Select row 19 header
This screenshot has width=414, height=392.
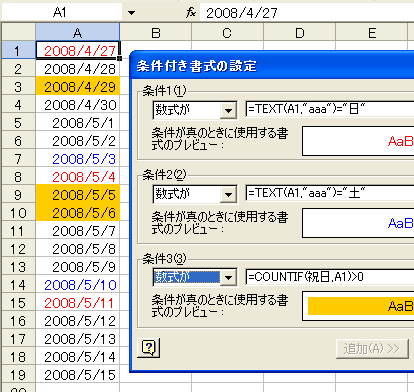point(19,375)
